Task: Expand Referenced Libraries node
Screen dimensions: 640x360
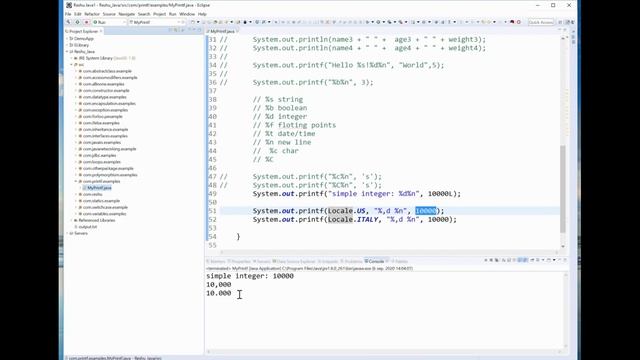Action: (x=71, y=220)
